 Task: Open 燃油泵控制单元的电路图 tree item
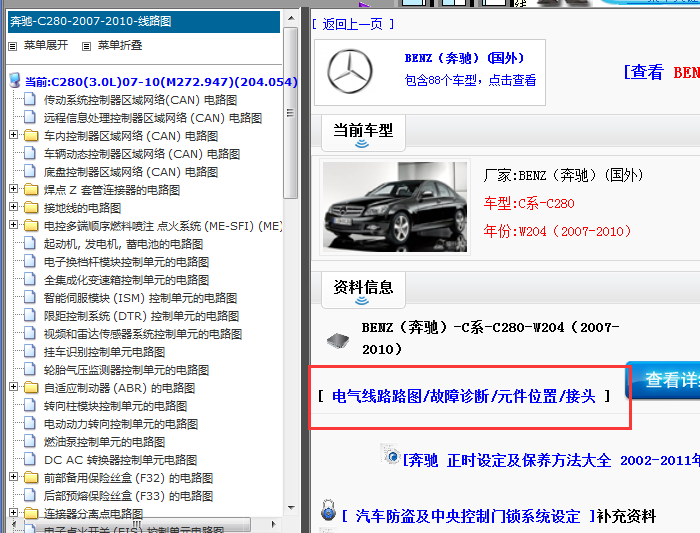(104, 442)
